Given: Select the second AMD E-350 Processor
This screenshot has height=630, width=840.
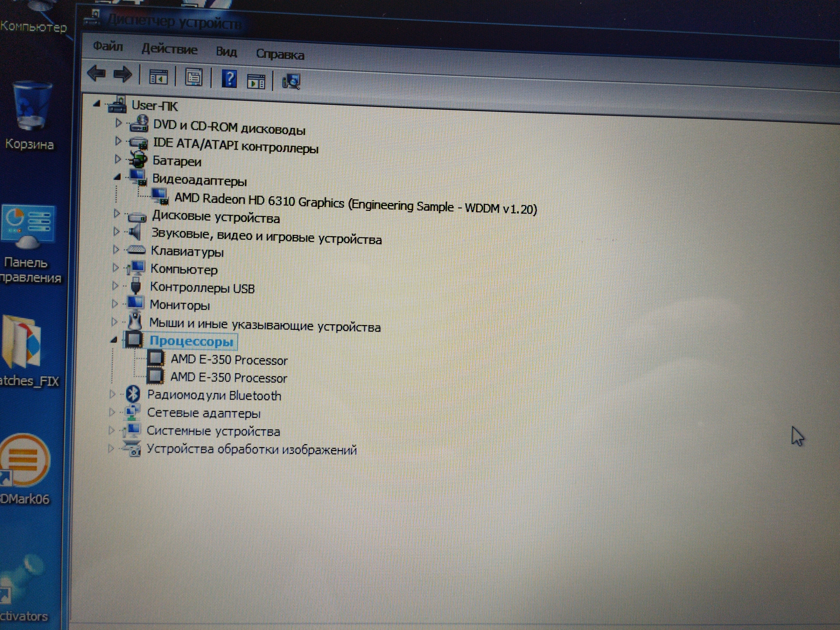Looking at the screenshot, I should (x=229, y=378).
